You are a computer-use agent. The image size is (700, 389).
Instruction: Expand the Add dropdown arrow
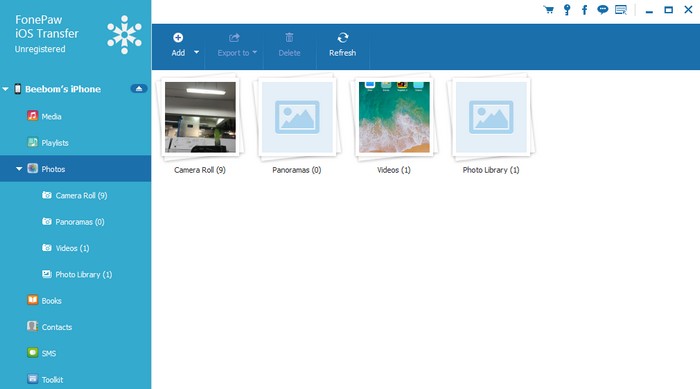pyautogui.click(x=196, y=52)
